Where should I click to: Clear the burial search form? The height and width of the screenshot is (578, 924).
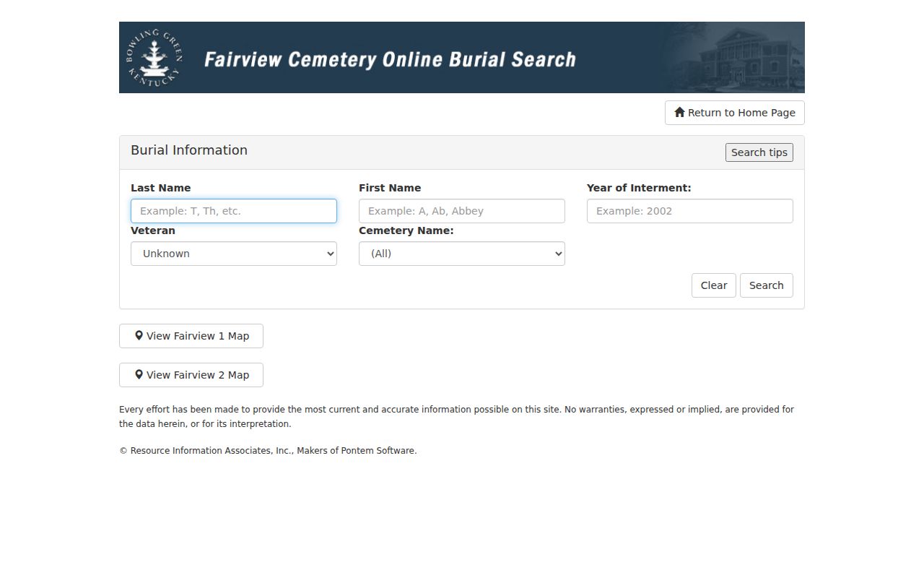(x=714, y=285)
